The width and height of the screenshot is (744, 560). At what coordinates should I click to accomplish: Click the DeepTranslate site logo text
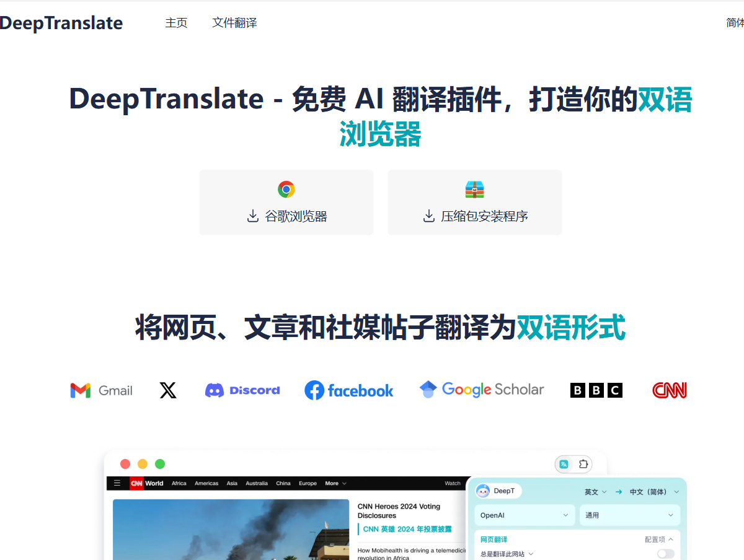[x=61, y=23]
